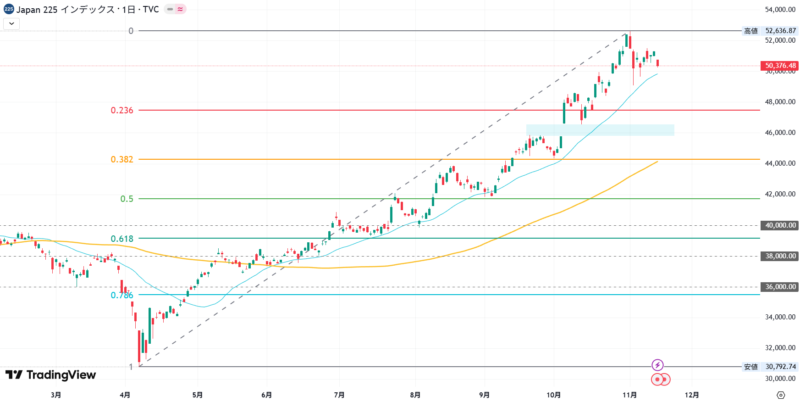Select the light blue rectangle zone
Image resolution: width=800 pixels, height=402 pixels.
(600, 130)
